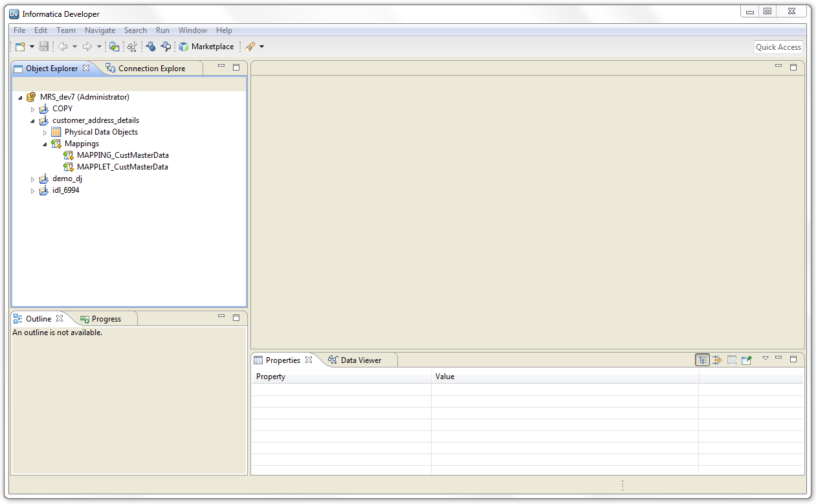Select MAPPING_CustMasterData mapping
816x504 pixels.
point(122,155)
